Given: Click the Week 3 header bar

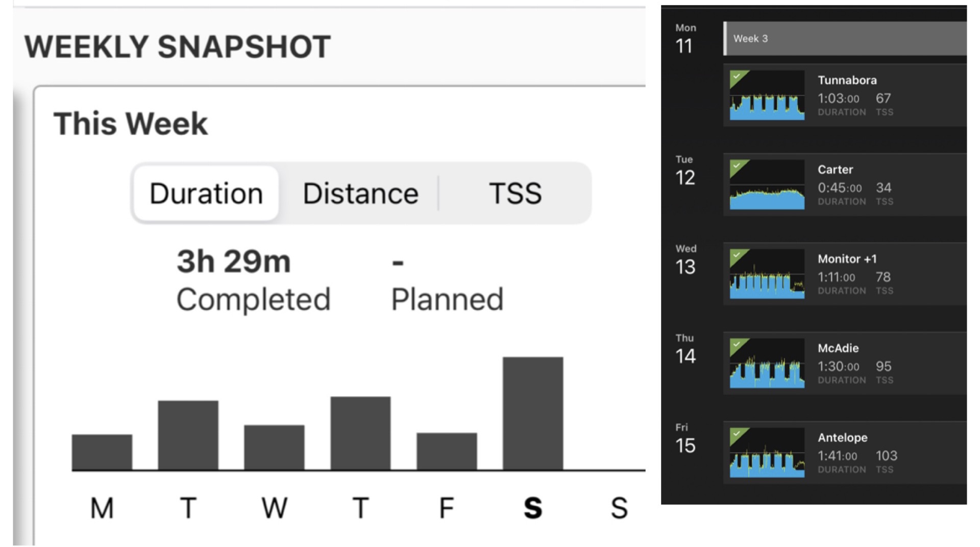Looking at the screenshot, I should pyautogui.click(x=845, y=38).
